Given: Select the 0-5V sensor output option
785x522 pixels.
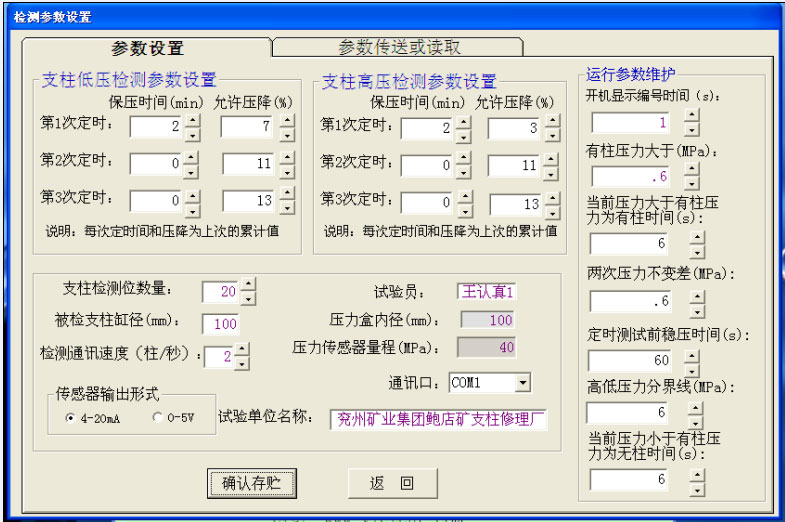Looking at the screenshot, I should pyautogui.click(x=157, y=418).
